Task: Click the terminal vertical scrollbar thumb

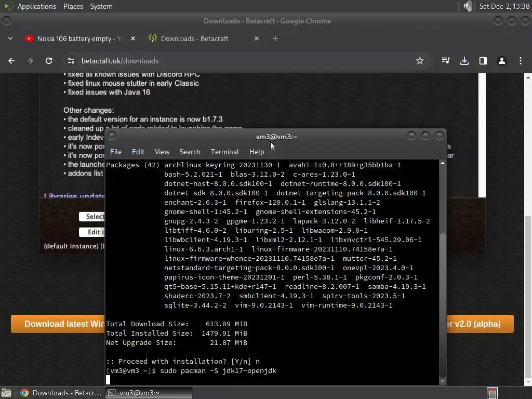Action: (x=443, y=305)
